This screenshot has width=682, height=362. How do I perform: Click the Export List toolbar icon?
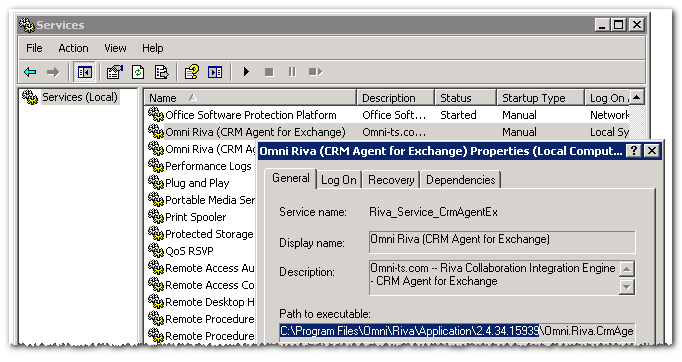pos(161,72)
